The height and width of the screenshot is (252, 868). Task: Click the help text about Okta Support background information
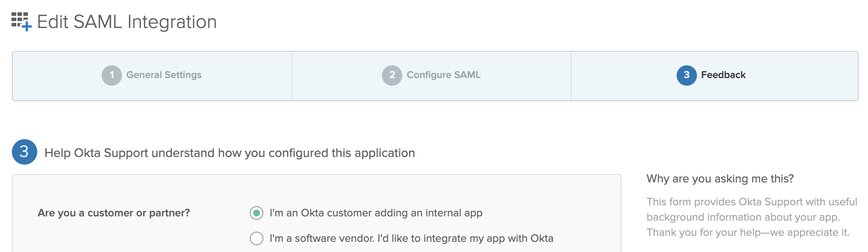pos(752,217)
